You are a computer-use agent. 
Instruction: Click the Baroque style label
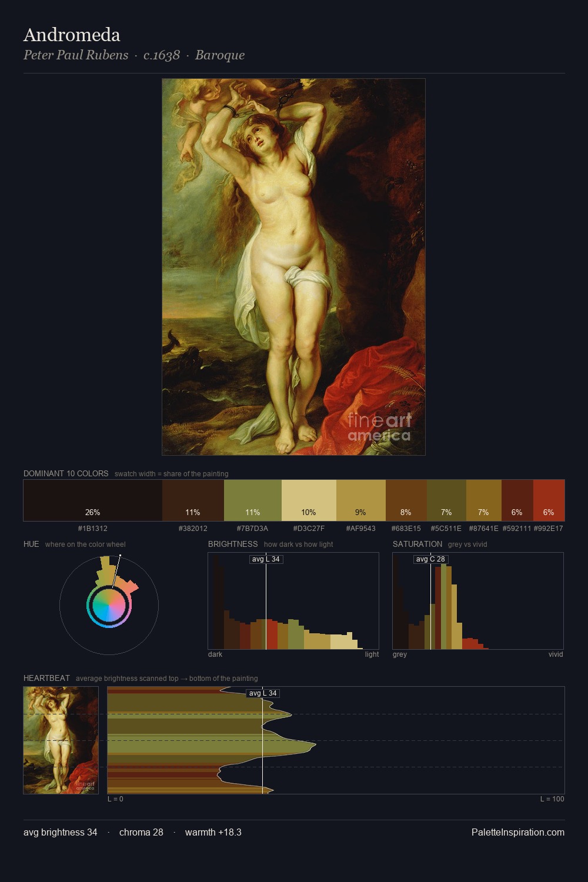click(220, 55)
